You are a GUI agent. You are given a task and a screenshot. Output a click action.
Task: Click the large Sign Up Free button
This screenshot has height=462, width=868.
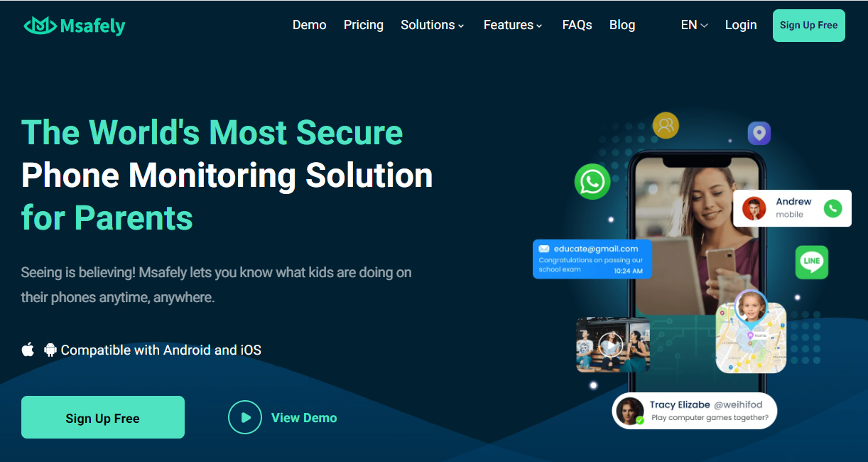[x=103, y=417]
